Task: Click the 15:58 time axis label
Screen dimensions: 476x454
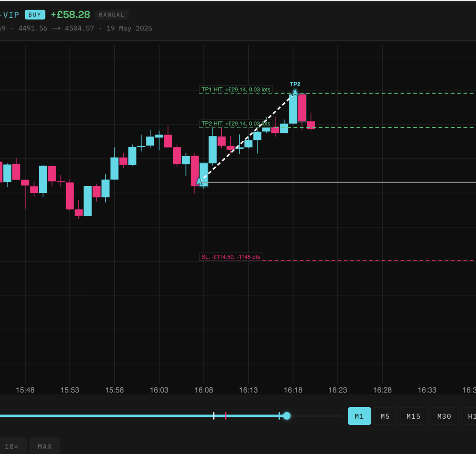Action: click(x=115, y=390)
